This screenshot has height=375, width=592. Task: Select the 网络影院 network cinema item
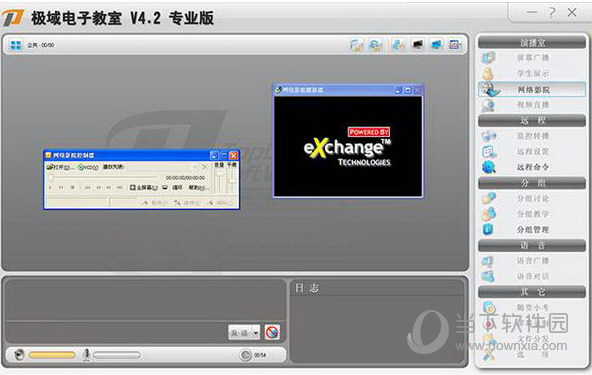coord(532,90)
